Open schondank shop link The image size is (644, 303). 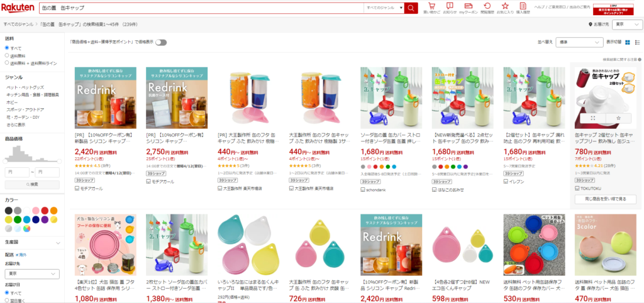376,190
